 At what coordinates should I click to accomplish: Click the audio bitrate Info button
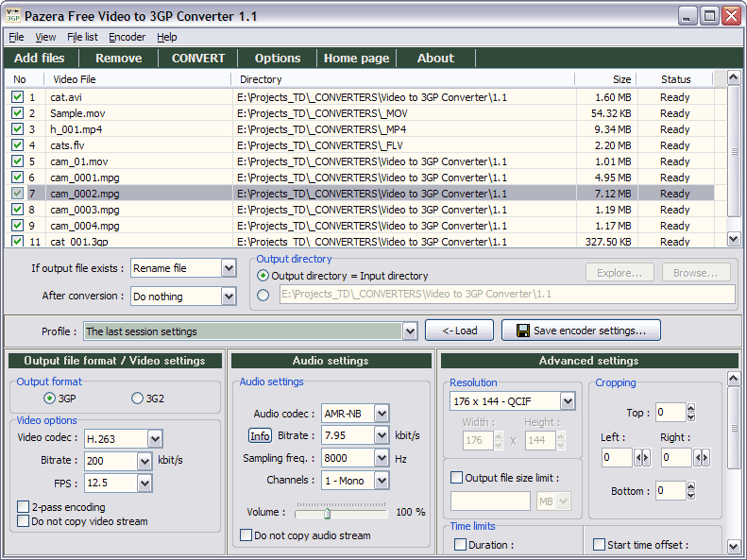point(260,435)
